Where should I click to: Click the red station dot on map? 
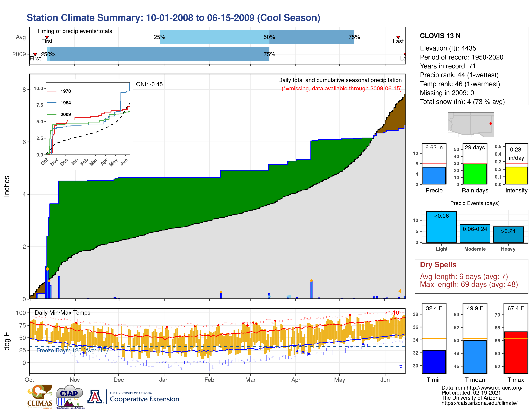(491, 123)
